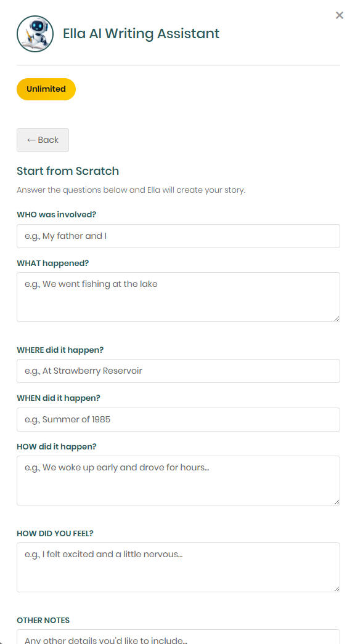The height and width of the screenshot is (644, 355).
Task: Click the WHEN did it happen input
Action: [178, 419]
